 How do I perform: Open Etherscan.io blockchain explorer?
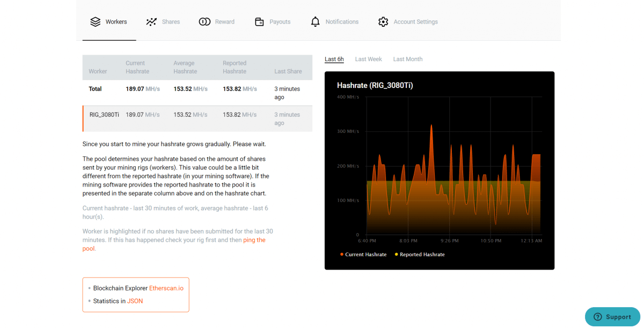coord(166,288)
